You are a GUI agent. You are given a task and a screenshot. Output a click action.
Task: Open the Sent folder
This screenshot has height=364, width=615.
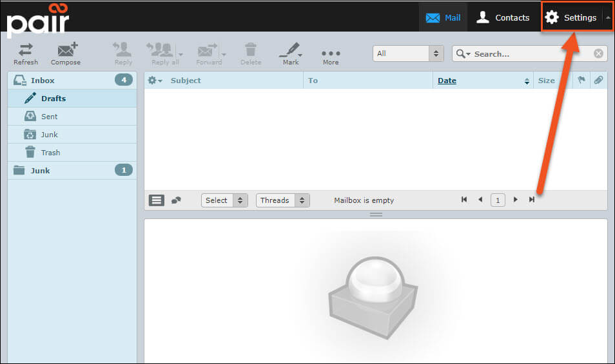coord(72,117)
